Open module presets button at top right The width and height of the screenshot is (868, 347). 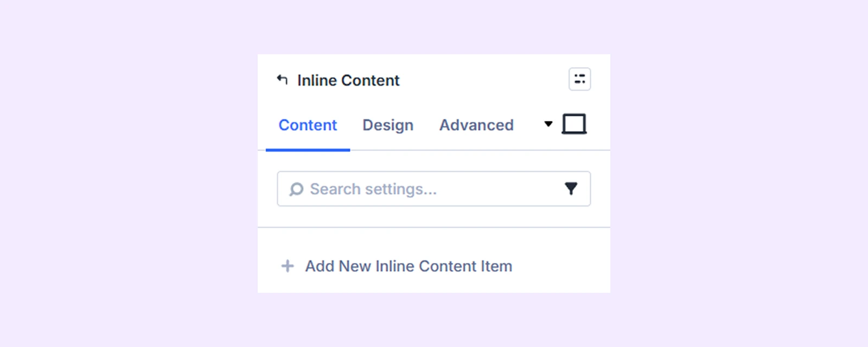coord(579,79)
